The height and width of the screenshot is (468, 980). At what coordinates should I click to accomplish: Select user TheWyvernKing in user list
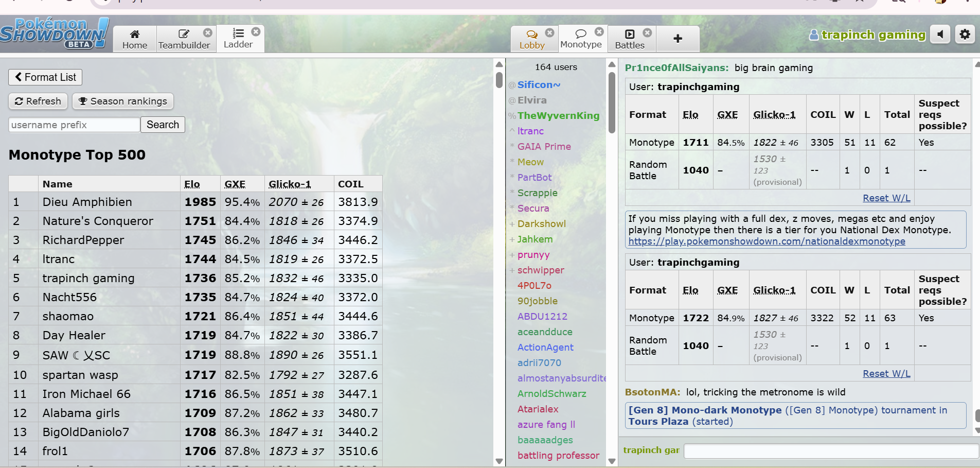tap(558, 116)
